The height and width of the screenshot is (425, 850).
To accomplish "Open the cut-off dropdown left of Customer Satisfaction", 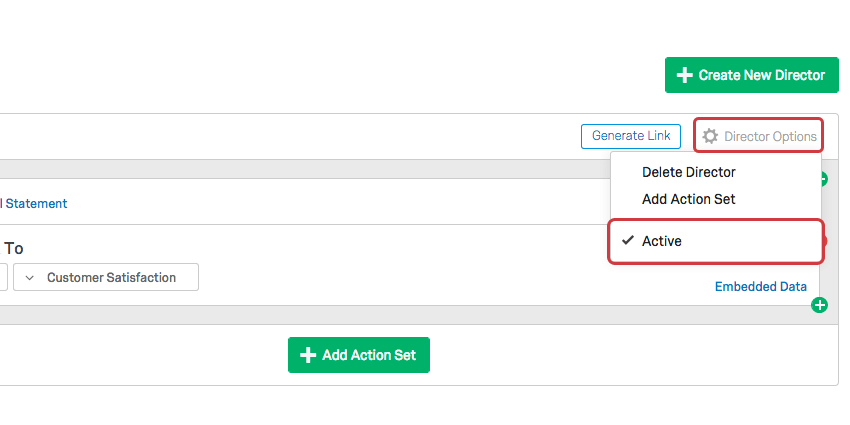I will pos(3,277).
